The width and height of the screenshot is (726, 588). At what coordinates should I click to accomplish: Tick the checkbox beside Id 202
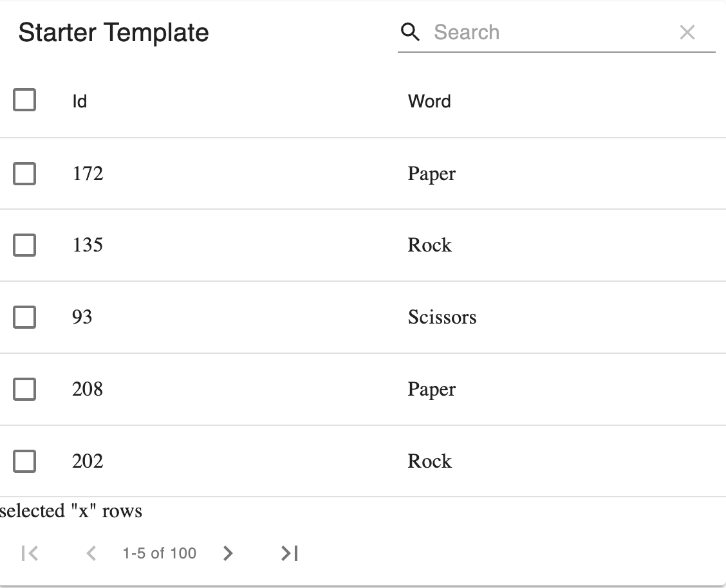coord(24,461)
